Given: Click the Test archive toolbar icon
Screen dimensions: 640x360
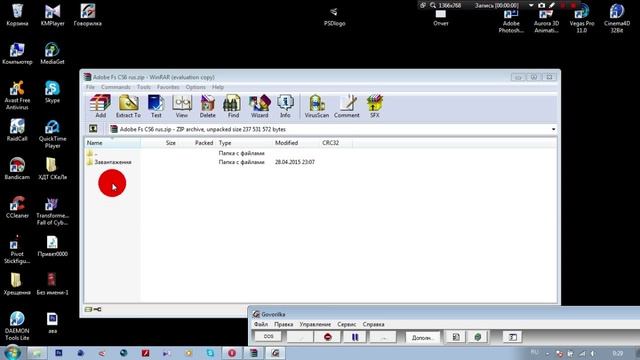Looking at the screenshot, I should [x=156, y=106].
